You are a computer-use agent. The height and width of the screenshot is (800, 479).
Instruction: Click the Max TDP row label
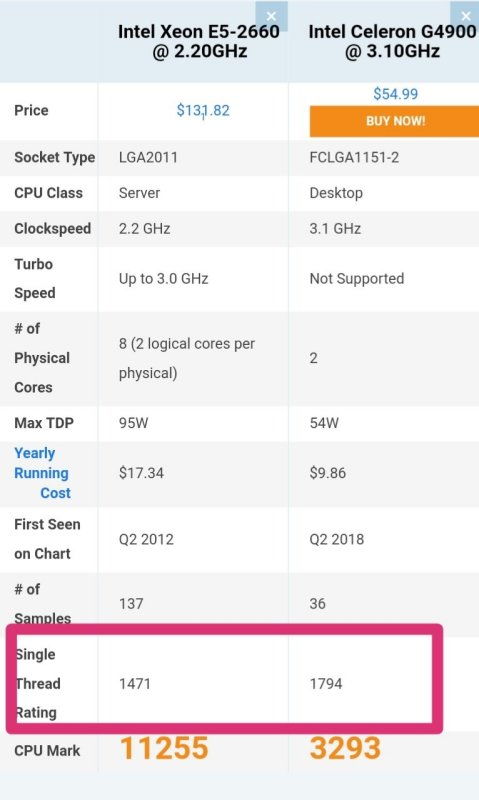tap(44, 423)
